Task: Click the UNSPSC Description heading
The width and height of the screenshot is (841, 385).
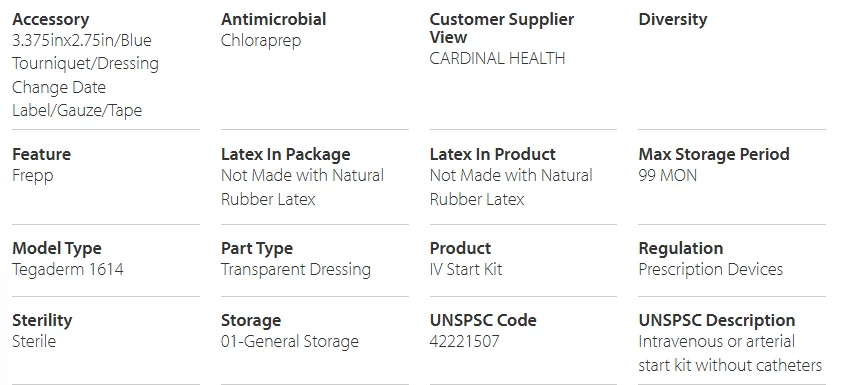Action: (717, 321)
